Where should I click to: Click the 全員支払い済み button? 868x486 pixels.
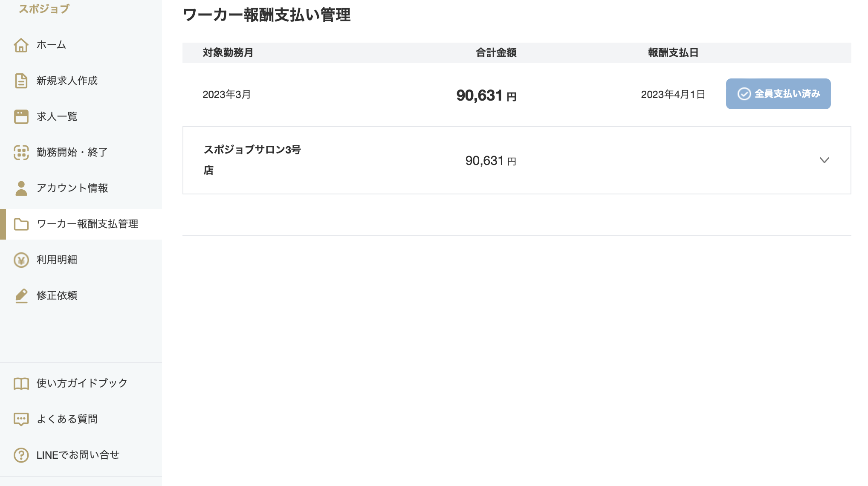(778, 94)
